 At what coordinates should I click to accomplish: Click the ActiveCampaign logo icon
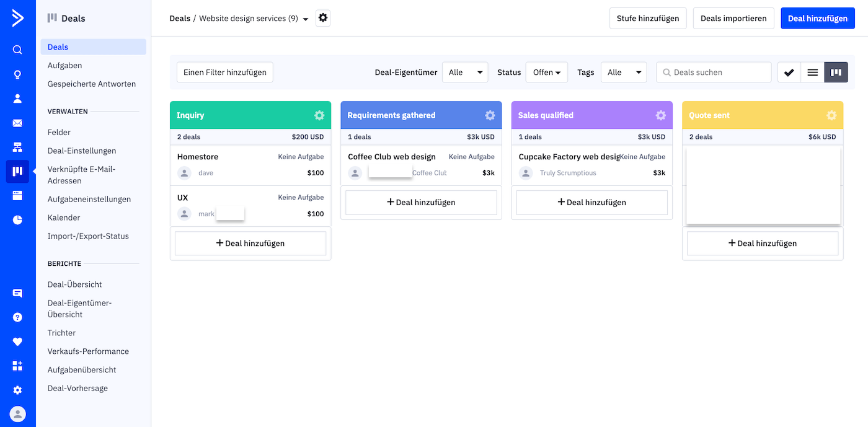[x=17, y=18]
